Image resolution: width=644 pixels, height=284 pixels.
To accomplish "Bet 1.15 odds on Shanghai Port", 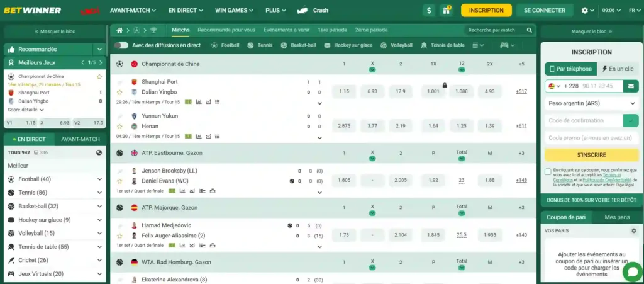I will point(344,91).
